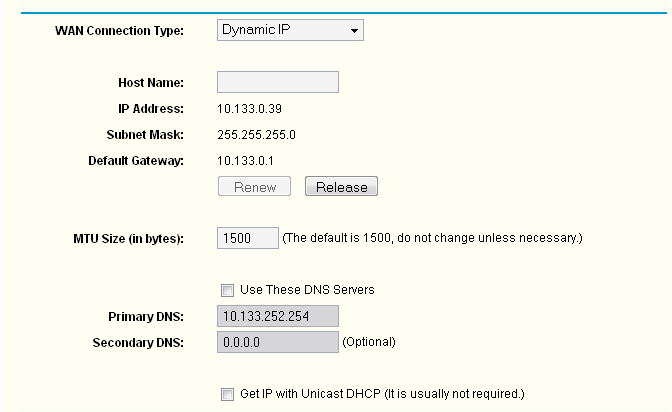Open the WAN Connection Type dropdown
The width and height of the screenshot is (672, 412).
point(290,31)
